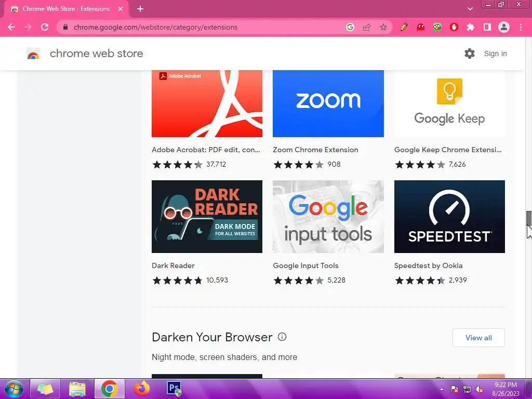
Task: Open the Extensions puzzle piece menu
Action: click(x=470, y=27)
